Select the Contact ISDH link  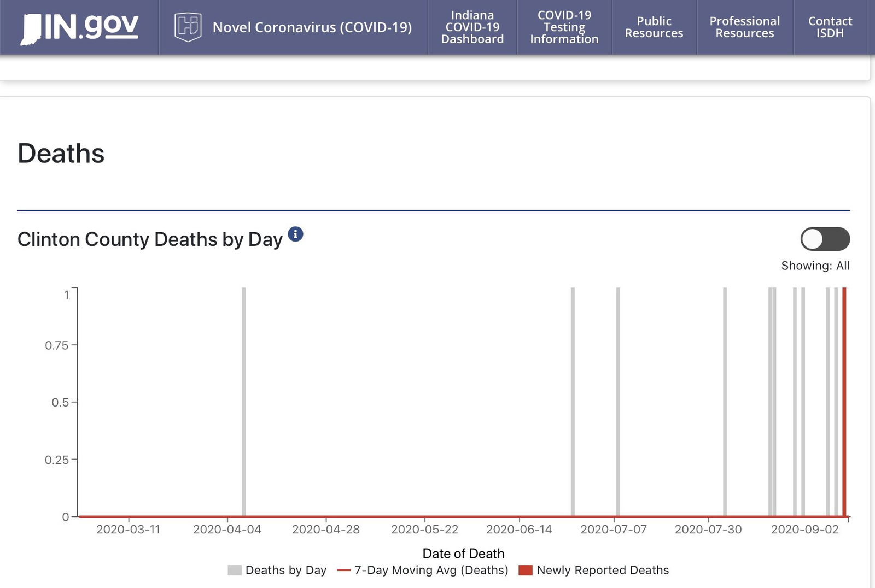[x=830, y=27]
